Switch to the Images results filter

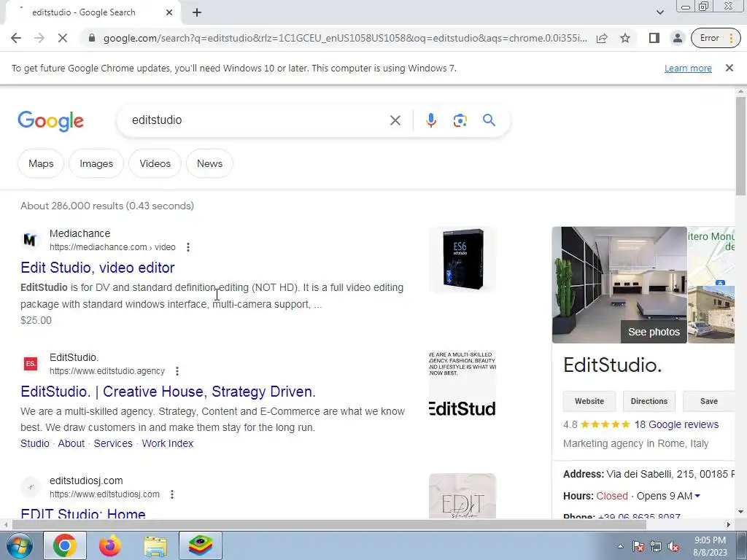pyautogui.click(x=96, y=163)
